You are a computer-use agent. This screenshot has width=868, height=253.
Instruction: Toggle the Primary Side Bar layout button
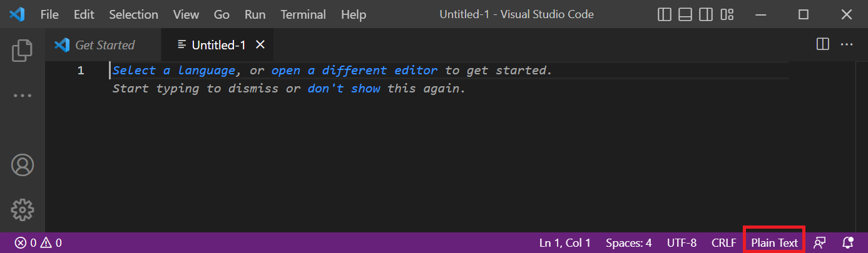point(665,14)
